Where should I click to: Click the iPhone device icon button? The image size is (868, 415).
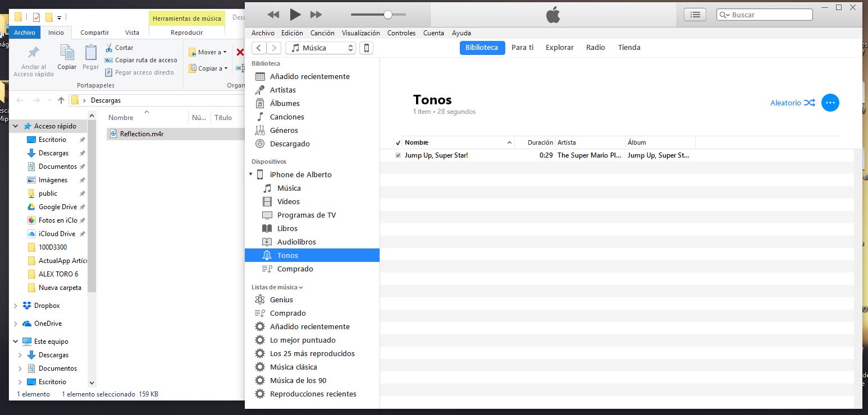tap(366, 48)
